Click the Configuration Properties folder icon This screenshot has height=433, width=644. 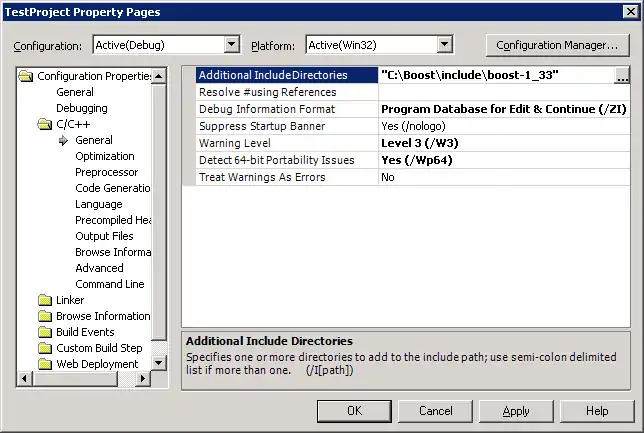tap(27, 76)
